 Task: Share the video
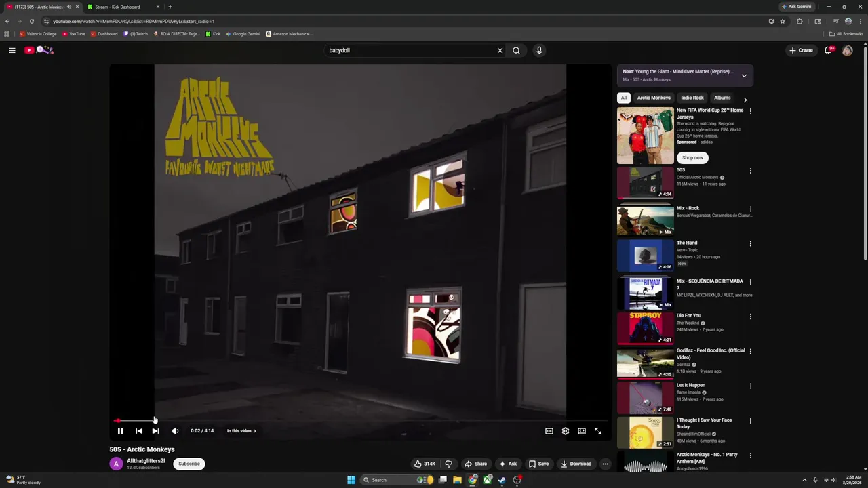(x=475, y=464)
